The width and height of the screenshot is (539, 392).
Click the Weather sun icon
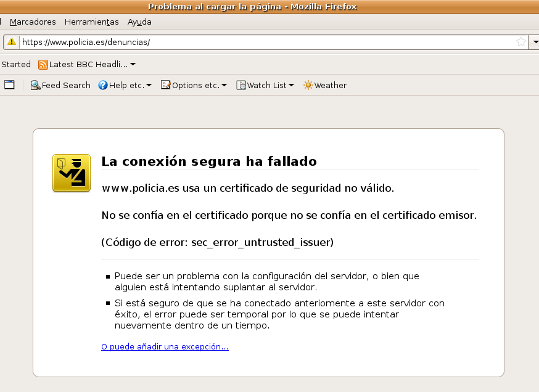(308, 85)
